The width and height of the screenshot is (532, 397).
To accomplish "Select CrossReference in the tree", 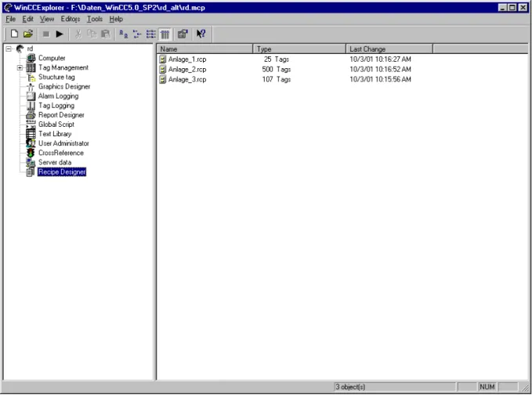I will pos(61,153).
